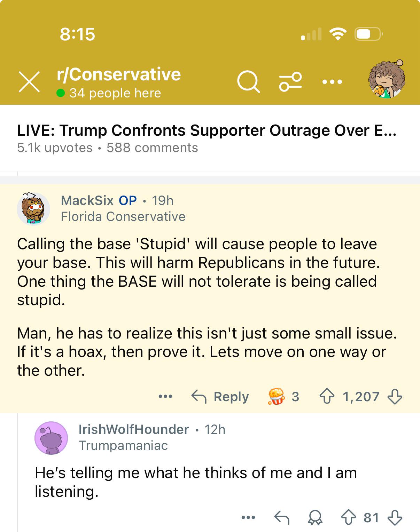
Task: Close the r/Conservative post view
Action: (x=29, y=82)
